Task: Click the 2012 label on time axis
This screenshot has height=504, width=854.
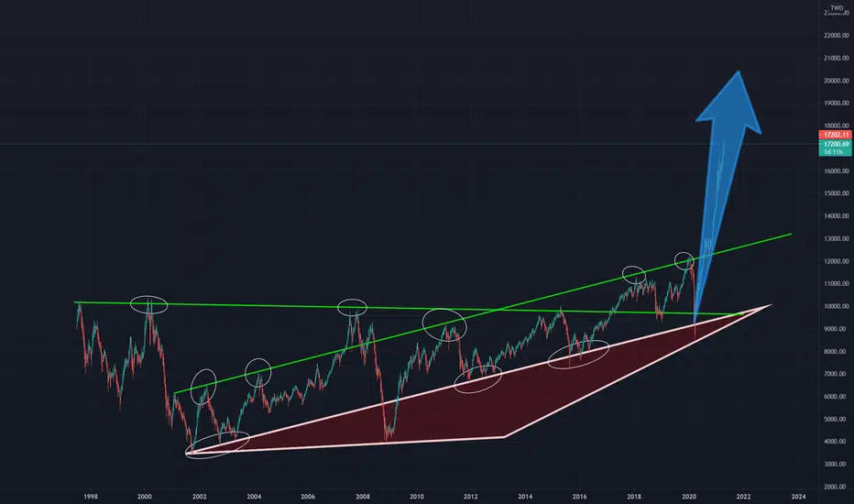Action: tap(471, 497)
